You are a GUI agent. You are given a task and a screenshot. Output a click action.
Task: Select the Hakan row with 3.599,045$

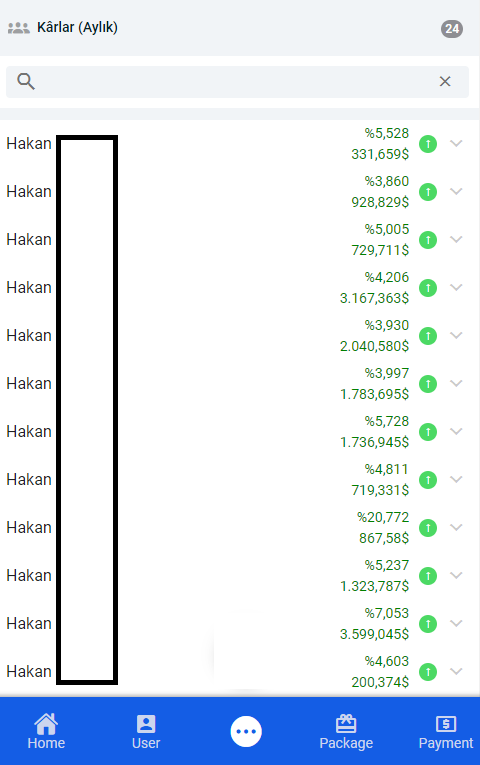(x=240, y=624)
